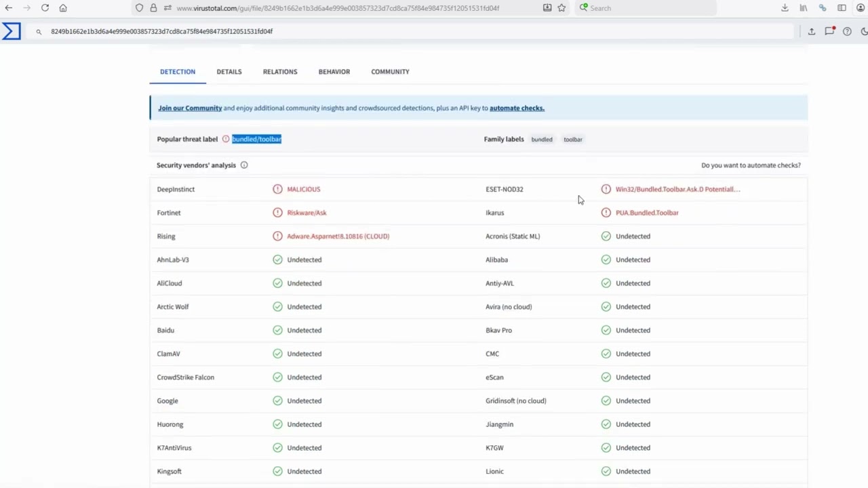Click the Alibaba vendor name
868x488 pixels.
click(x=496, y=260)
